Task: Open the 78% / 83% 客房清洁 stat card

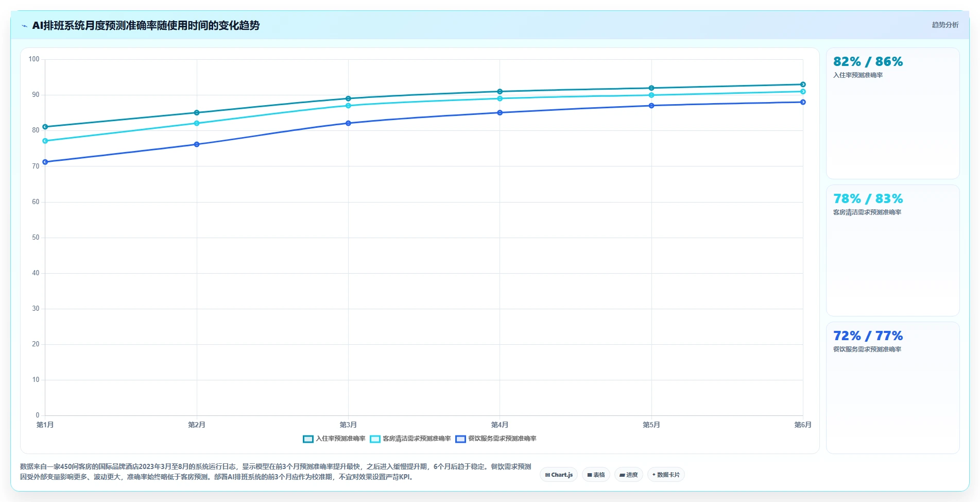Action: [x=892, y=250]
